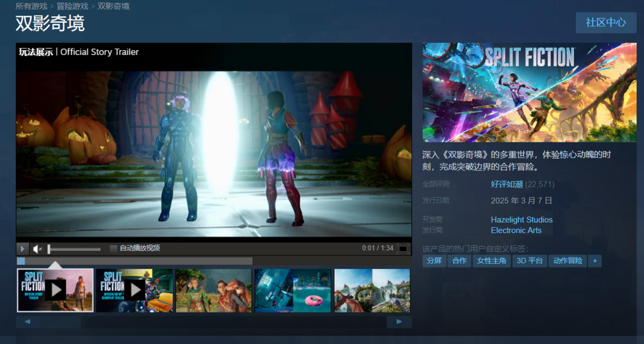Click the 0:01 / 1:34 time display
The image size is (644, 344).
pos(377,248)
